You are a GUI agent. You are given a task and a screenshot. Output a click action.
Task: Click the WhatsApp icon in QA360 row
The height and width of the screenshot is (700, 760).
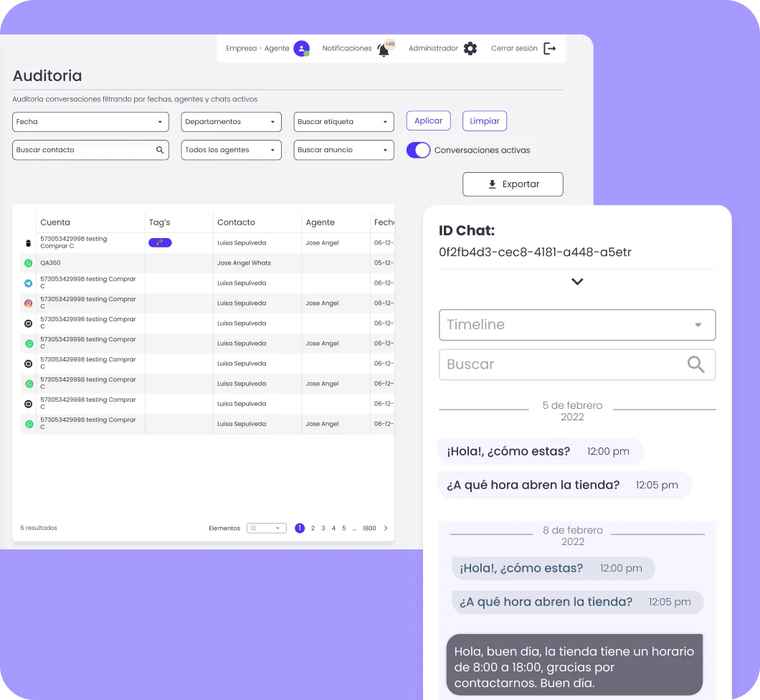(29, 263)
